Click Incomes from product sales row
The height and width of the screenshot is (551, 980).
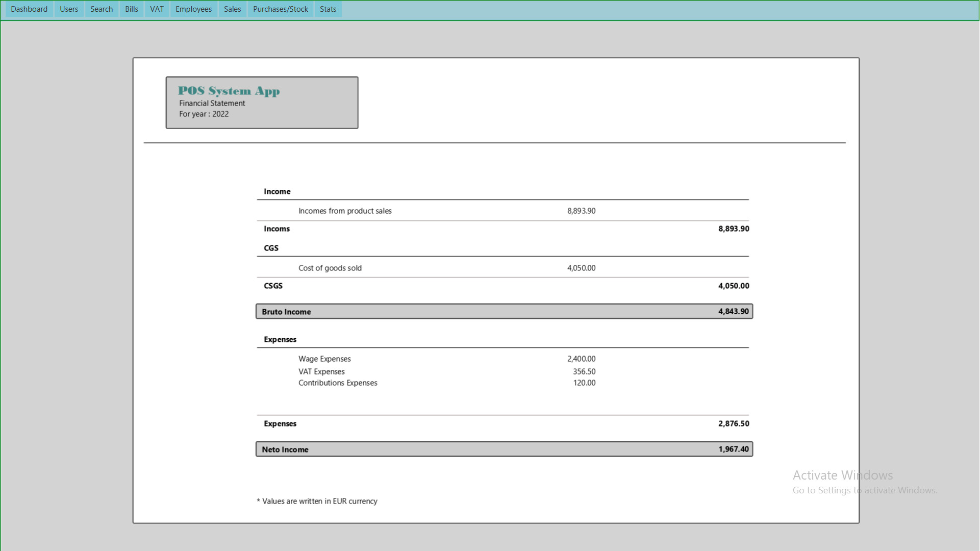point(345,211)
